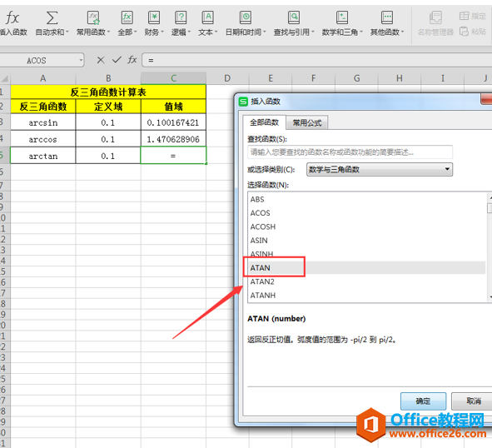
Task: Click the function search input field
Action: click(350, 152)
